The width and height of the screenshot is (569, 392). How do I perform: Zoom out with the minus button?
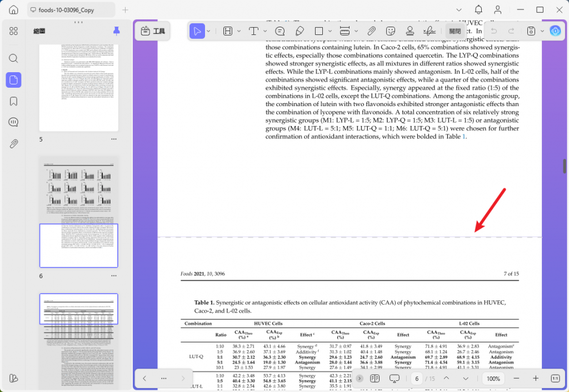516,379
